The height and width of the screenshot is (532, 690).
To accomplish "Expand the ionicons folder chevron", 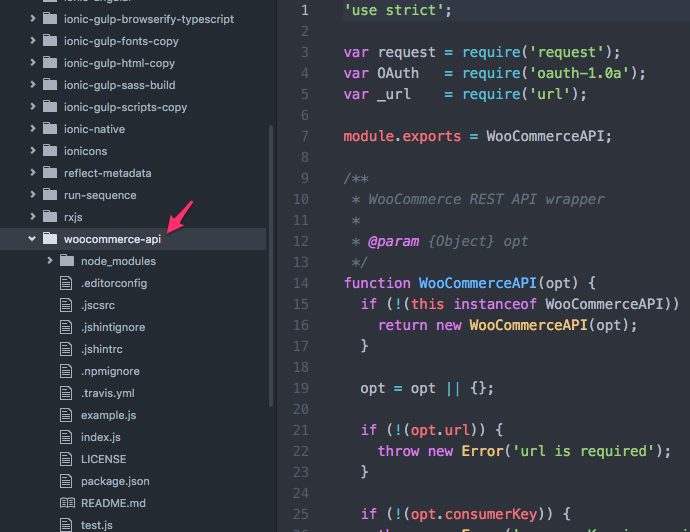I will 33,150.
